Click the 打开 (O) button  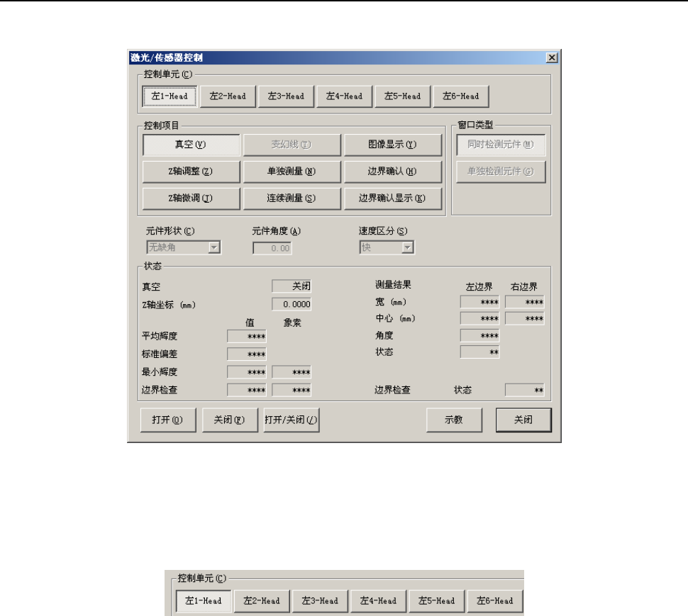point(168,420)
